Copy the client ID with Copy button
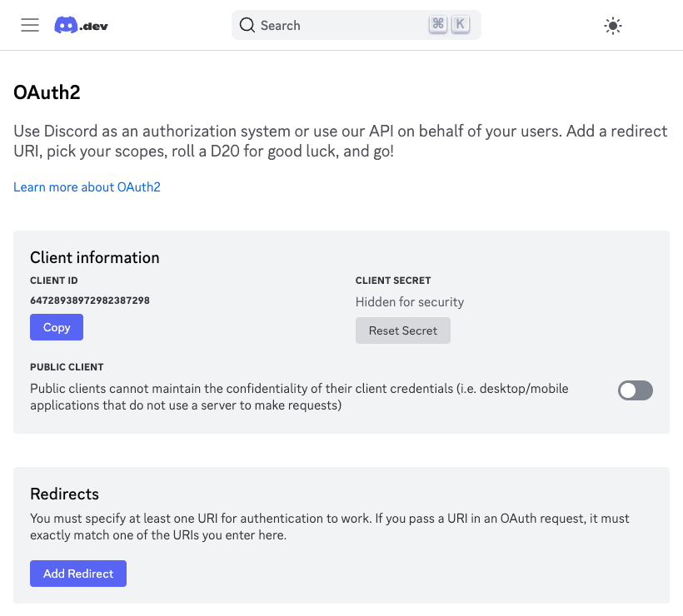683x616 pixels. tap(57, 327)
